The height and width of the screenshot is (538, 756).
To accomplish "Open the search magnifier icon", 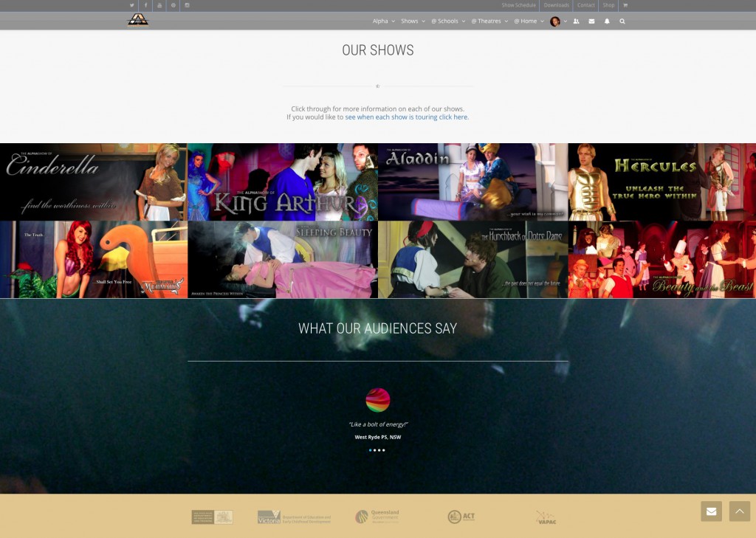I will [x=622, y=21].
